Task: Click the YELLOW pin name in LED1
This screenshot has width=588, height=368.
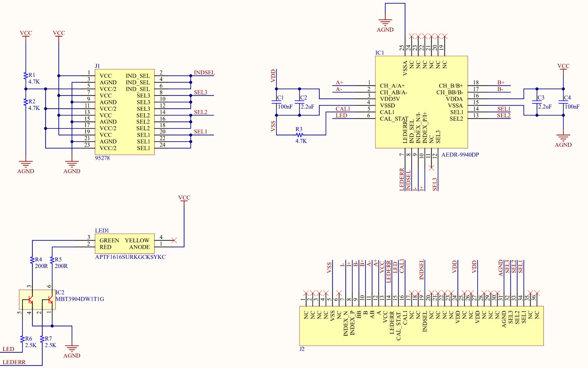Action: coord(137,241)
